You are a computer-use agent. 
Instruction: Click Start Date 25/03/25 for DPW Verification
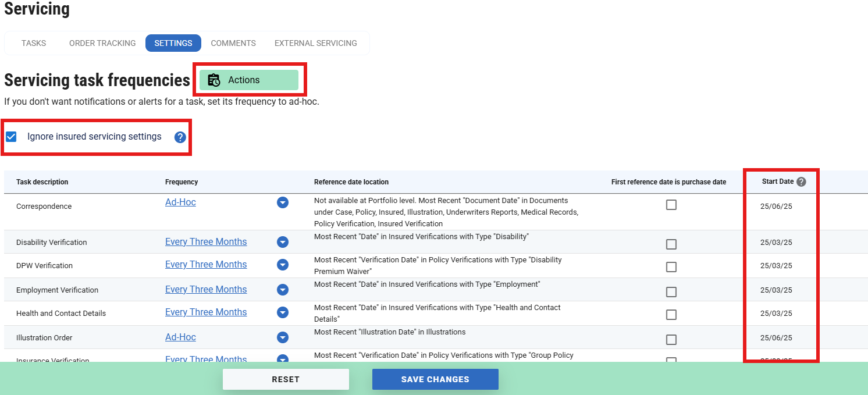point(776,266)
